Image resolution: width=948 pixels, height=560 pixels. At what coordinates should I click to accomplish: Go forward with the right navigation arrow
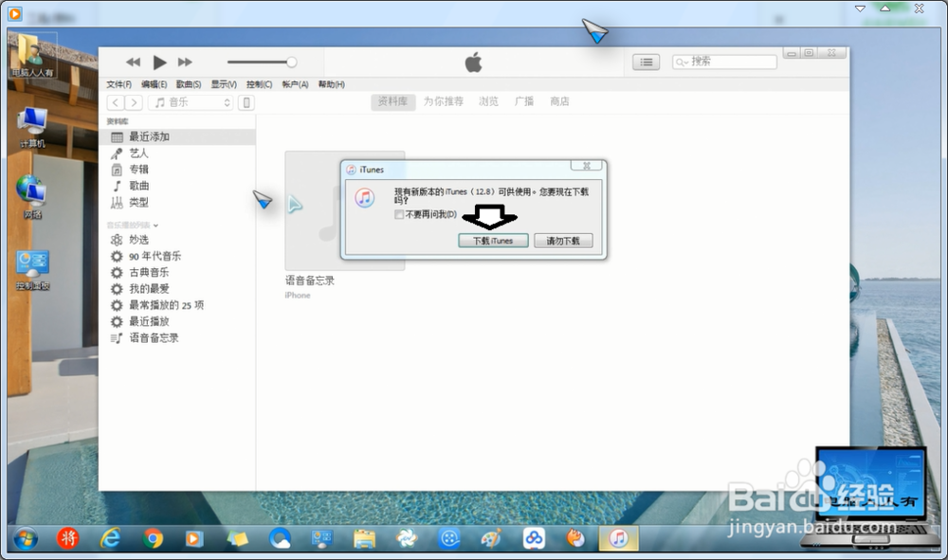coord(135,102)
